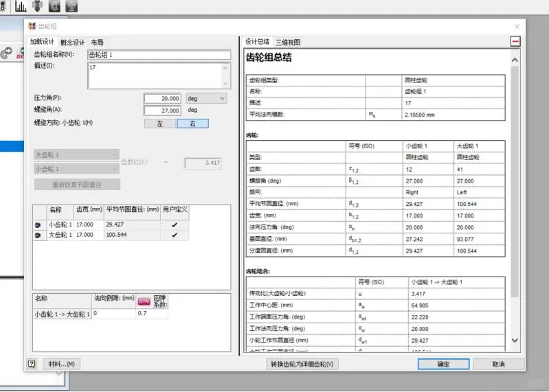Screen dimensions: 549x392
Task: Click the DYN icon in backlash table header
Action: (144, 301)
